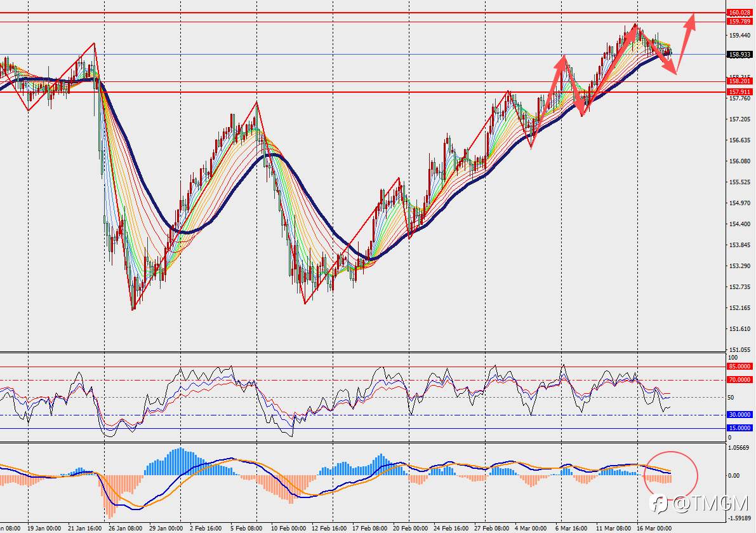This screenshot has width=756, height=533.
Task: Click the 156.080 price axis label
Action: click(740, 161)
